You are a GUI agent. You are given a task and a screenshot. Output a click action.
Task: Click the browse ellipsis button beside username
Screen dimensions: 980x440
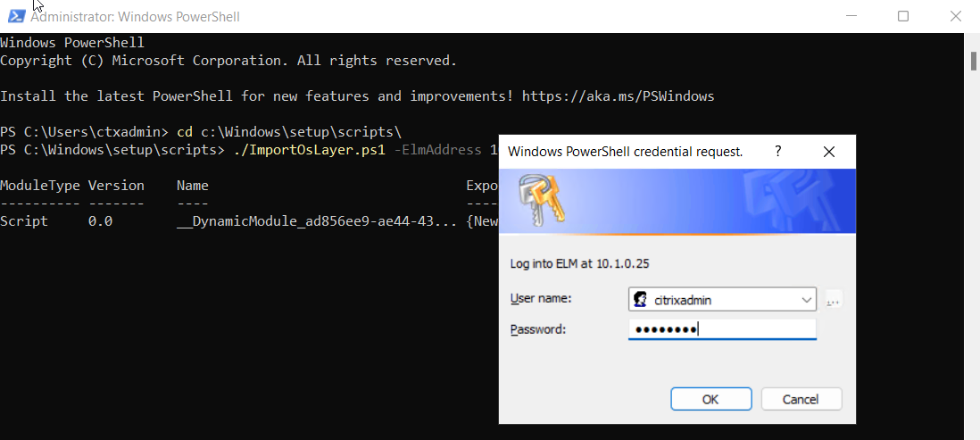[x=834, y=300]
